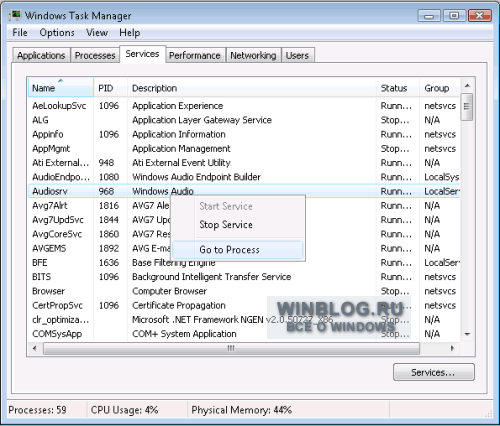Sort by the Description column header

252,88
